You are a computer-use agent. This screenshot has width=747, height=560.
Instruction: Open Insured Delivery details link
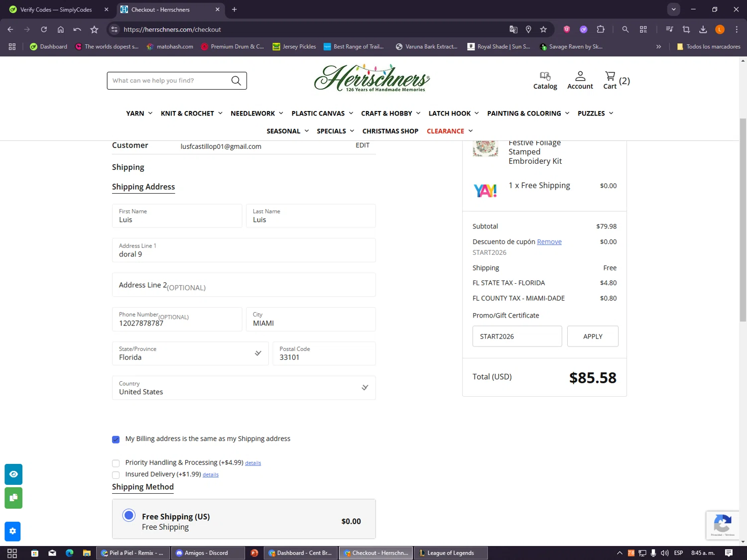pos(211,475)
